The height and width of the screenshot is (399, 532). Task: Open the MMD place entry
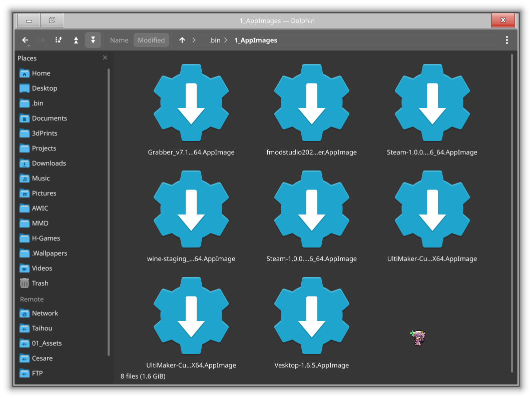coord(63,223)
